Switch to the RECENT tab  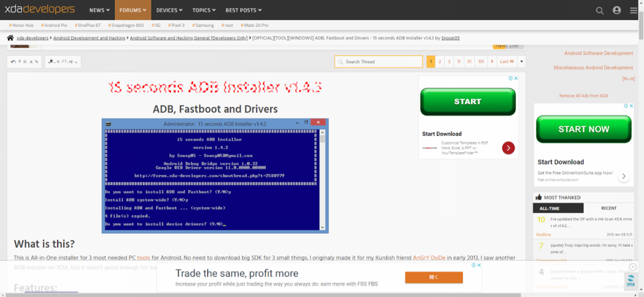[x=608, y=208]
